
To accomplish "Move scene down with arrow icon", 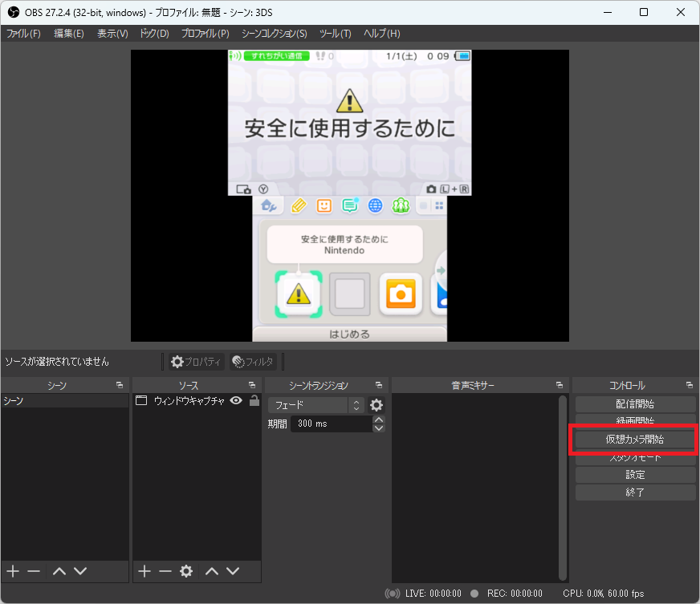I will 80,571.
